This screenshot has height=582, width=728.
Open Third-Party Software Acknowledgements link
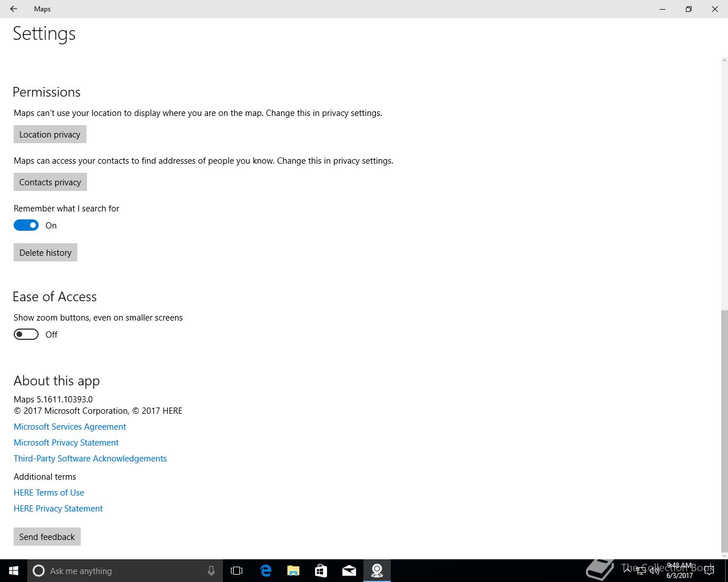coord(90,458)
